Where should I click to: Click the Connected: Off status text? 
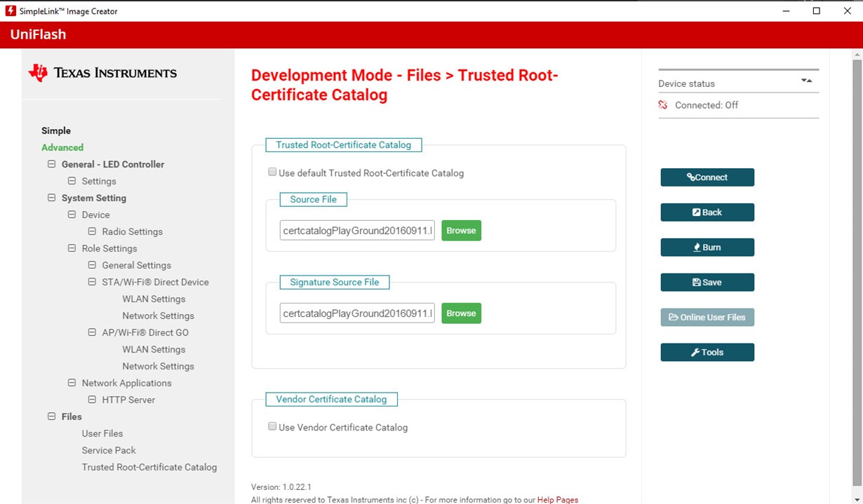tap(707, 105)
